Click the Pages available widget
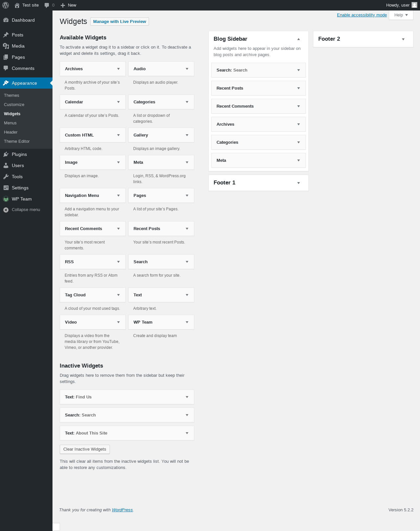Image resolution: width=420 pixels, height=531 pixels. pos(161,196)
